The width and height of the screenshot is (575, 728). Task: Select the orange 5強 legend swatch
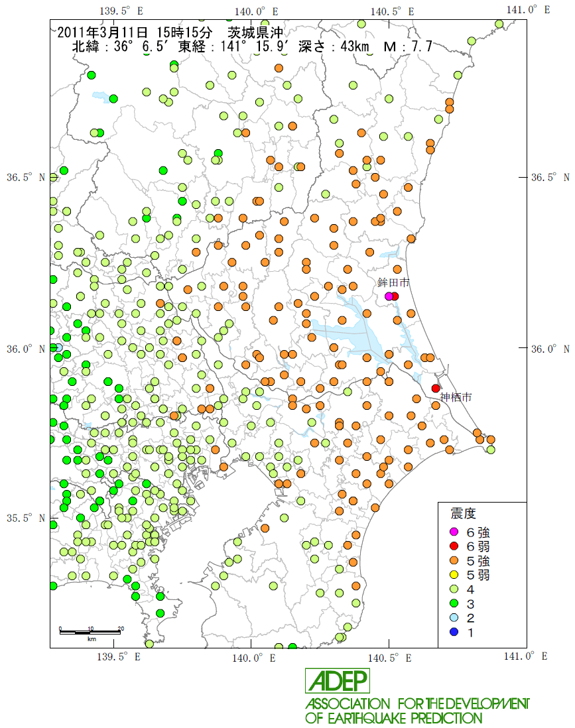(454, 560)
